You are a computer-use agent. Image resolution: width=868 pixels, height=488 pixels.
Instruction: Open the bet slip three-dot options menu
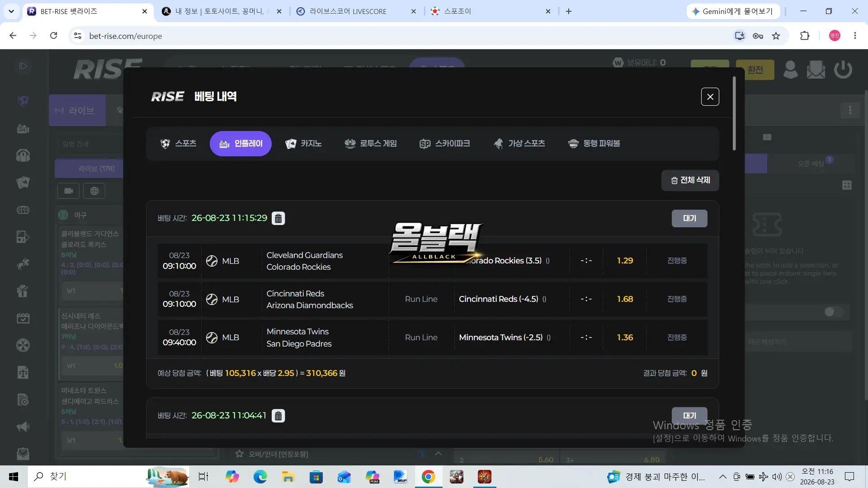(x=850, y=110)
